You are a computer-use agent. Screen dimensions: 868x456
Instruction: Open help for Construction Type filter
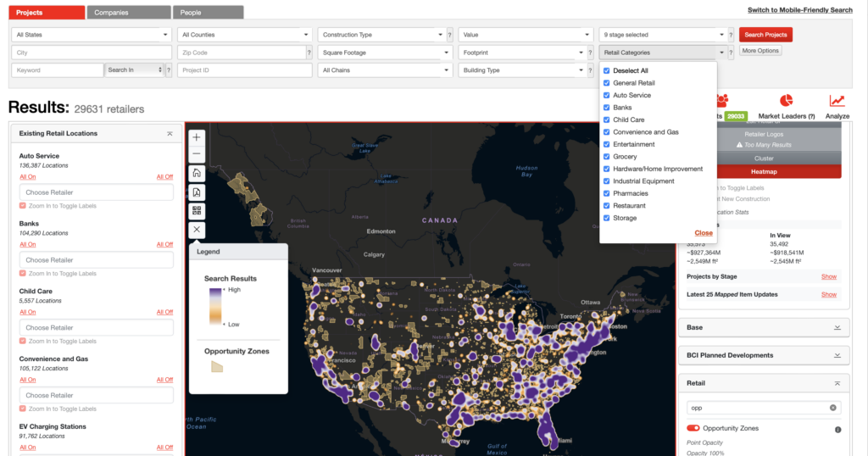click(x=449, y=35)
